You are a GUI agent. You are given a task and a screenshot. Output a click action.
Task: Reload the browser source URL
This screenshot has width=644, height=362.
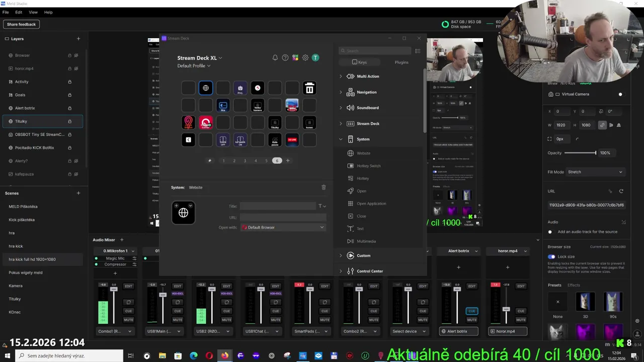621,191
